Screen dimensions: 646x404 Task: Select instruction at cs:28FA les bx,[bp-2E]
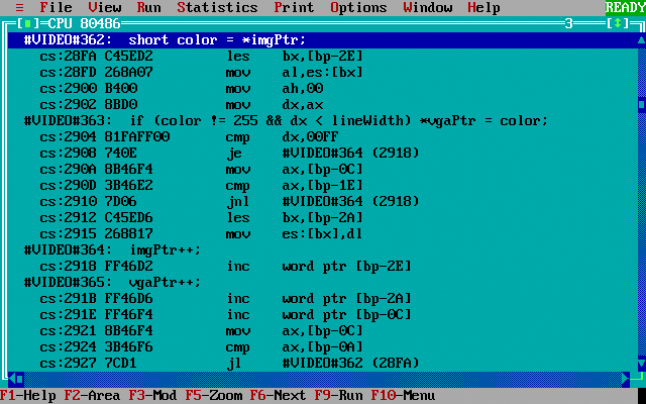pos(323,56)
